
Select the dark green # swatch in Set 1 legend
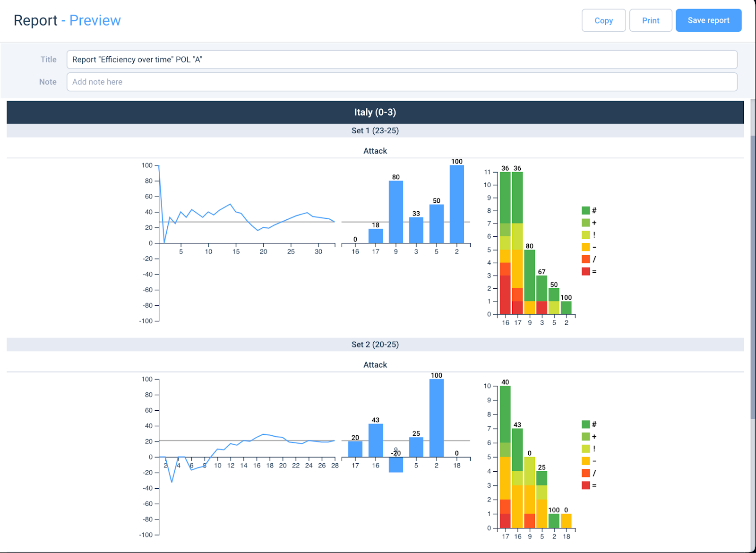click(x=585, y=210)
